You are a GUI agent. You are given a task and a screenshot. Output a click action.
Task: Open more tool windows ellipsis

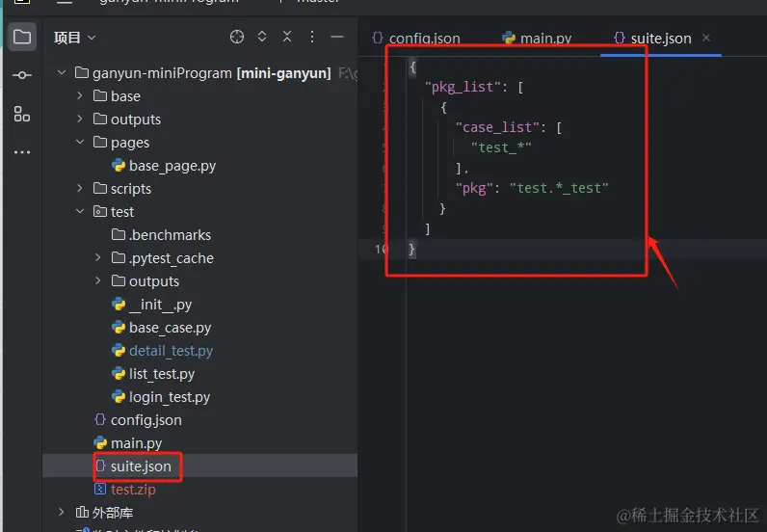pos(22,152)
